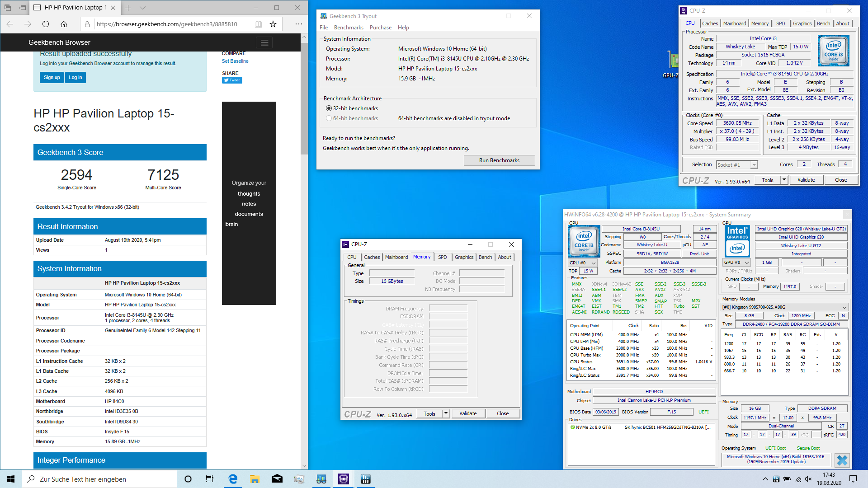Open Purchase menu in Geekbench 3
The width and height of the screenshot is (868, 488).
[381, 28]
